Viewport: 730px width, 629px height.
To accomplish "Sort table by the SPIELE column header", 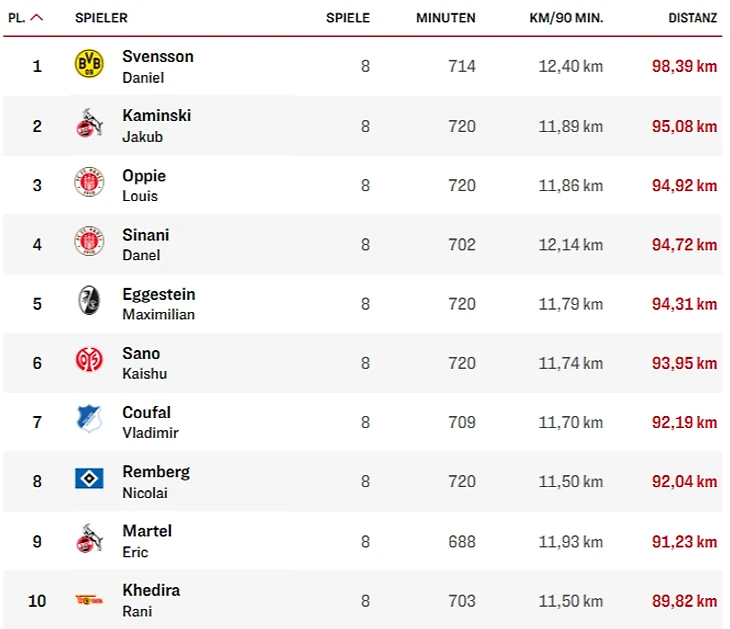I will [x=347, y=18].
